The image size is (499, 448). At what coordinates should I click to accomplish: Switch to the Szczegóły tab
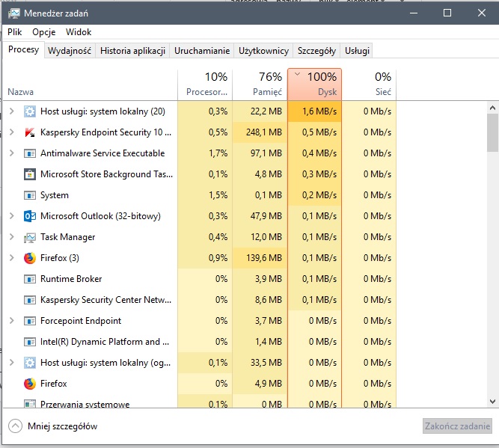[x=316, y=51]
